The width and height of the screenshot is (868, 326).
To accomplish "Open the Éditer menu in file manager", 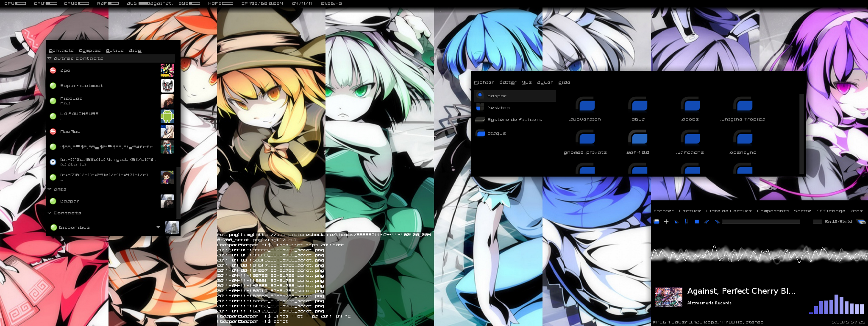I will pyautogui.click(x=508, y=82).
